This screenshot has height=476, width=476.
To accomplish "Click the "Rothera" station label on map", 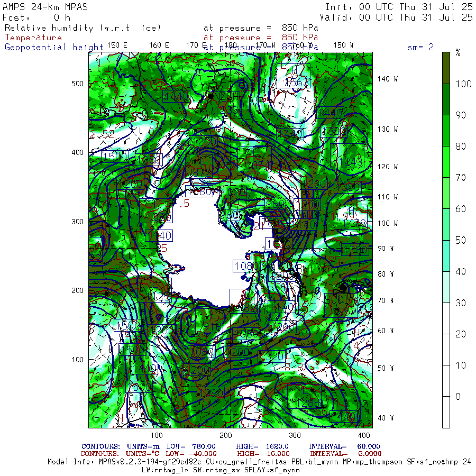I will pyautogui.click(x=316, y=269).
